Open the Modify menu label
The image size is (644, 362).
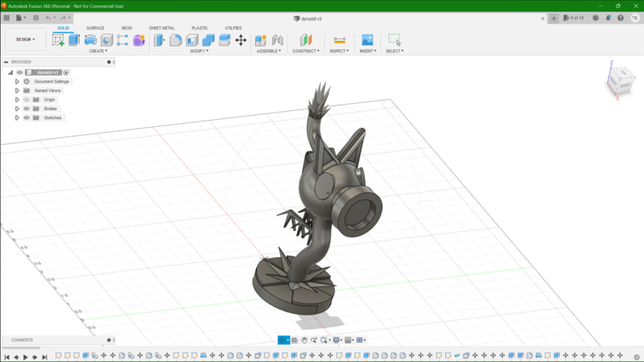click(x=198, y=51)
